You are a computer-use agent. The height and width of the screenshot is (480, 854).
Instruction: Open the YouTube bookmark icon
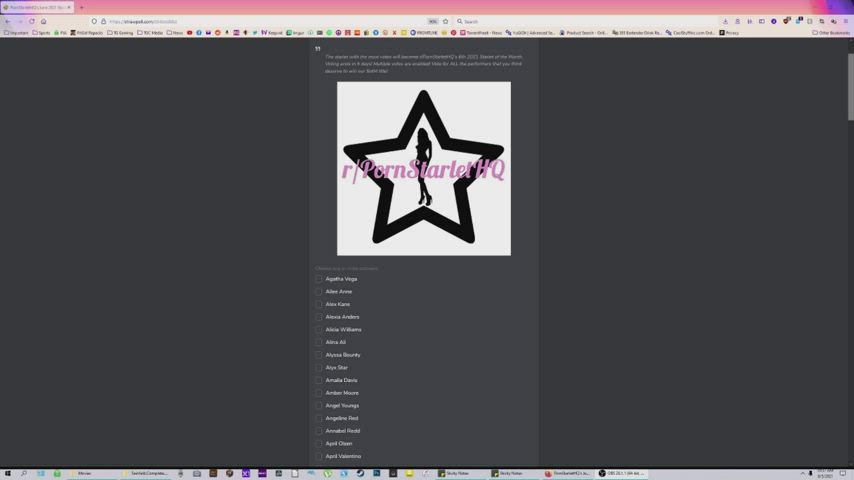click(190, 33)
